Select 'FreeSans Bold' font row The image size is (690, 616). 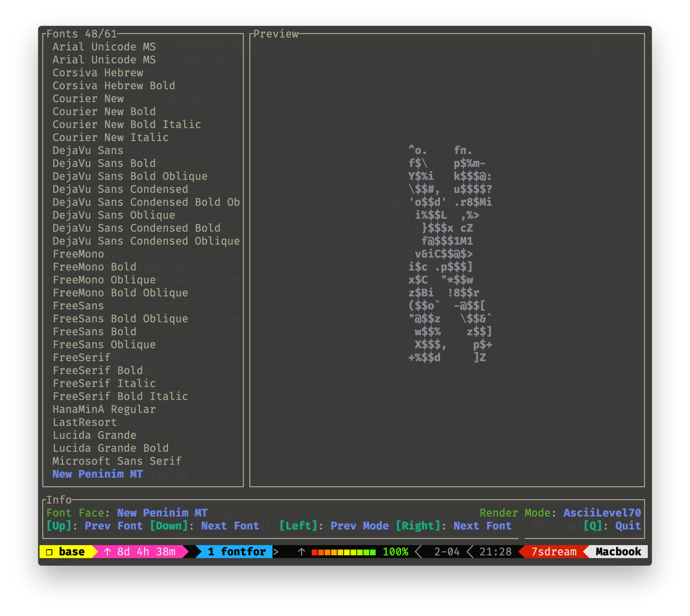(x=94, y=332)
